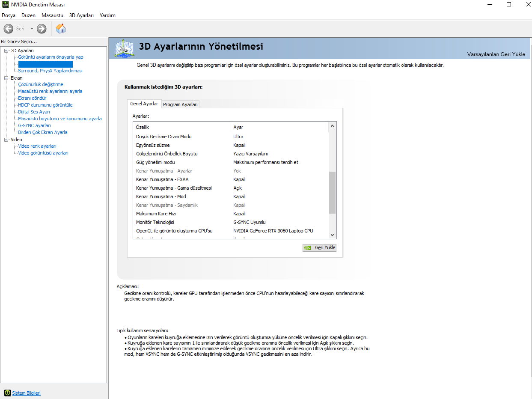Click the Sistem Bilgileri link

click(27, 393)
